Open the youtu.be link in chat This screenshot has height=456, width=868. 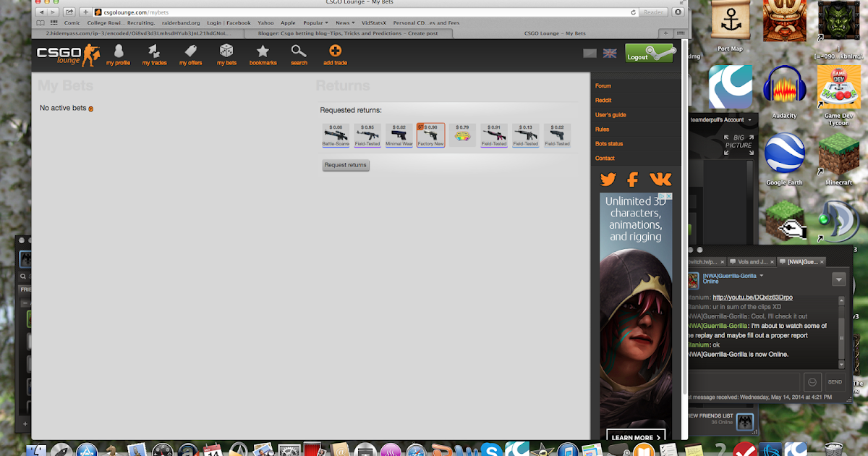[752, 297]
